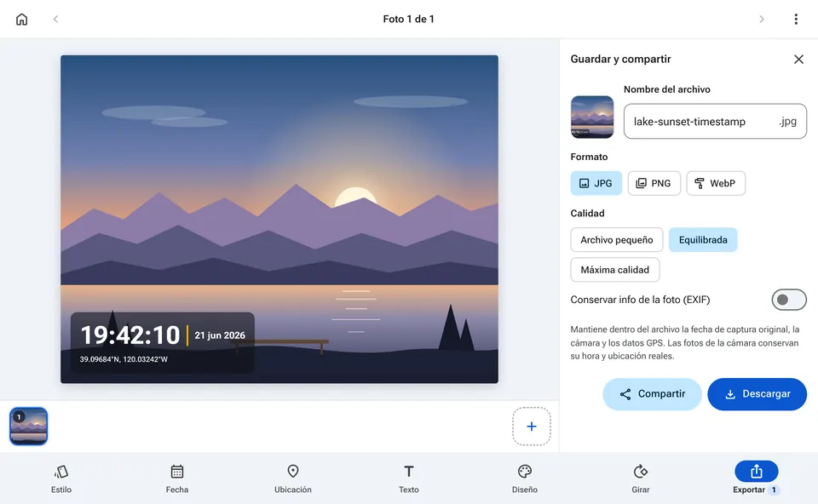
Task: Click the Compartir button
Action: [x=652, y=394]
